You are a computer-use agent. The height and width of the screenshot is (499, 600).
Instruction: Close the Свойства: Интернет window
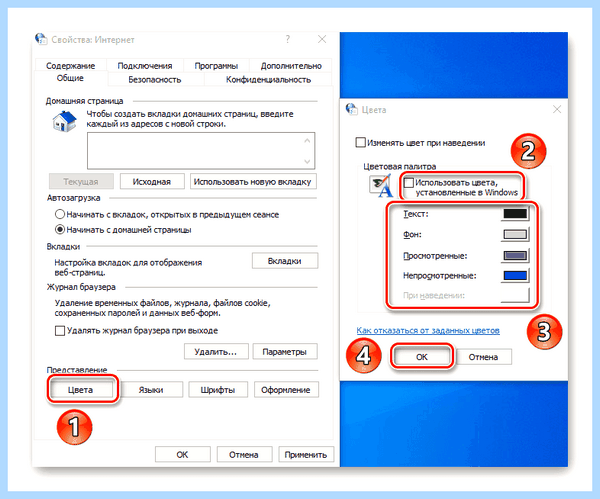(322, 39)
